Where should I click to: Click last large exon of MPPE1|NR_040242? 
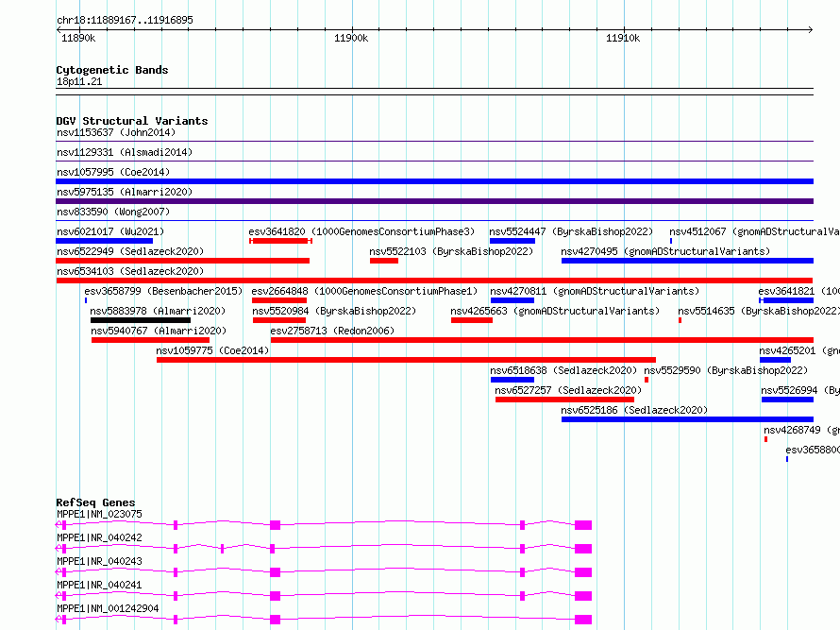coord(583,549)
